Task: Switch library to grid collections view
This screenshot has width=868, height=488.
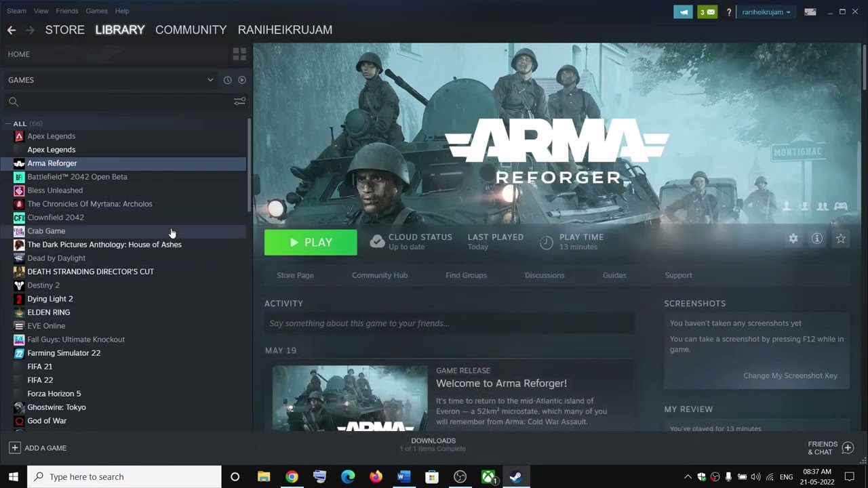Action: (239, 54)
